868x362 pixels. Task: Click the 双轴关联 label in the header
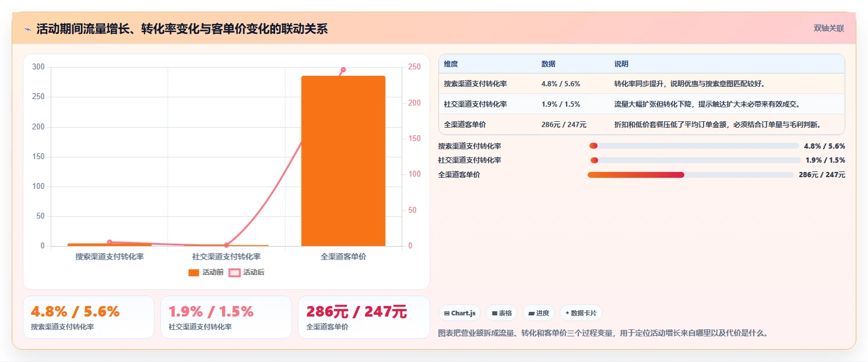point(829,28)
